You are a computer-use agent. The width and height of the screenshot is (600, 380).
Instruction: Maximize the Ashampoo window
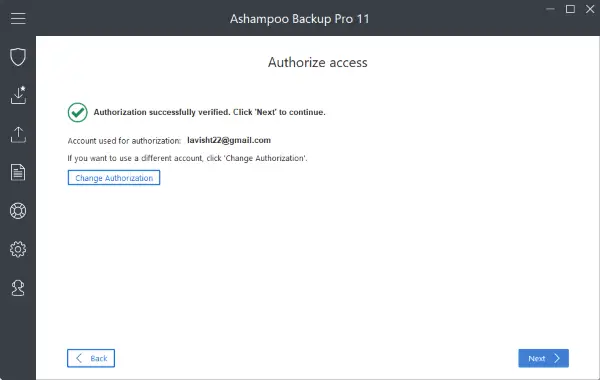(x=570, y=9)
